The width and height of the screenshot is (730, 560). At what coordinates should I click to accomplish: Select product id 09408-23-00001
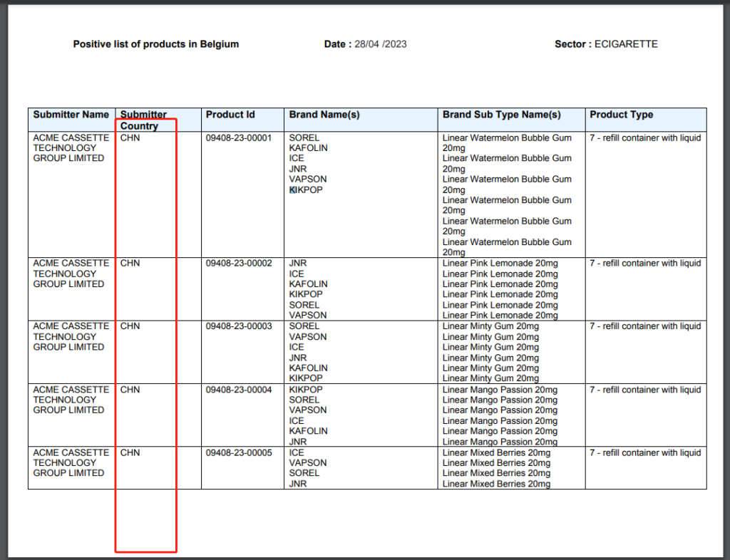[239, 138]
